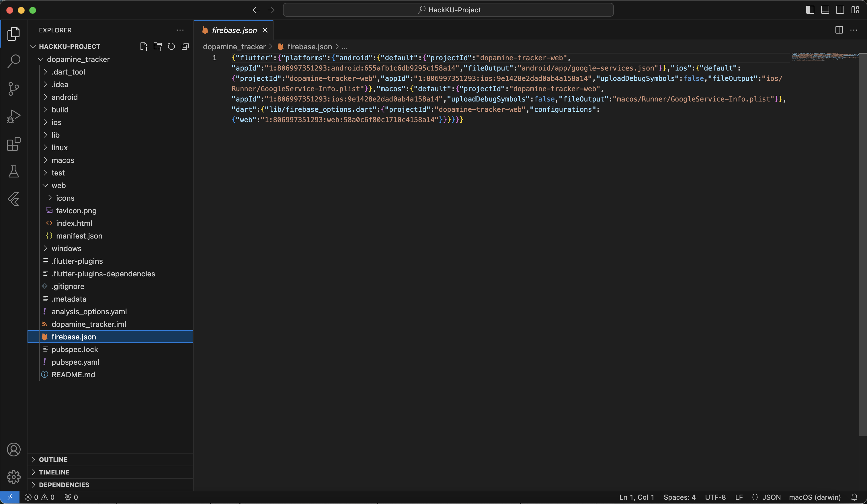Open the Search view in activity bar
This screenshot has height=504, width=867.
(x=14, y=61)
